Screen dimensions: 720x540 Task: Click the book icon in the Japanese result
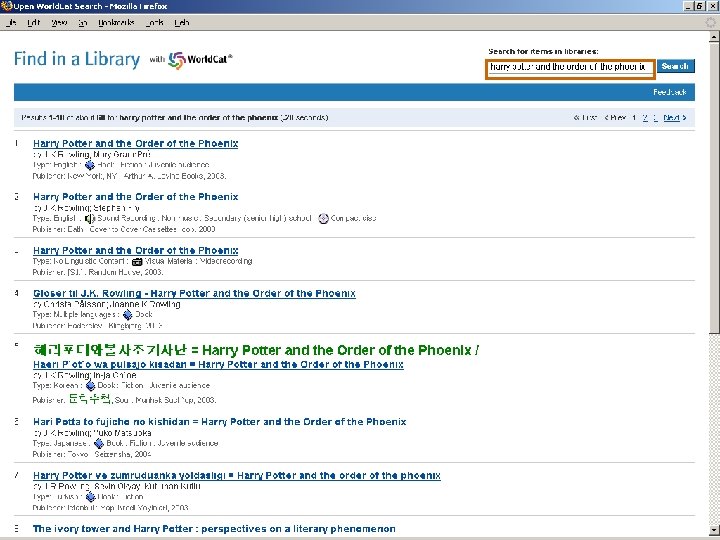click(x=99, y=444)
